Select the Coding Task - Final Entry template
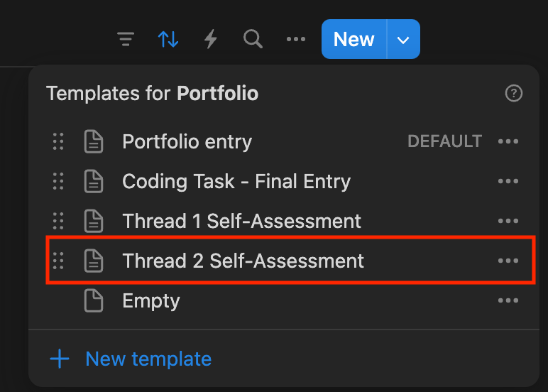This screenshot has height=392, width=548. [236, 182]
